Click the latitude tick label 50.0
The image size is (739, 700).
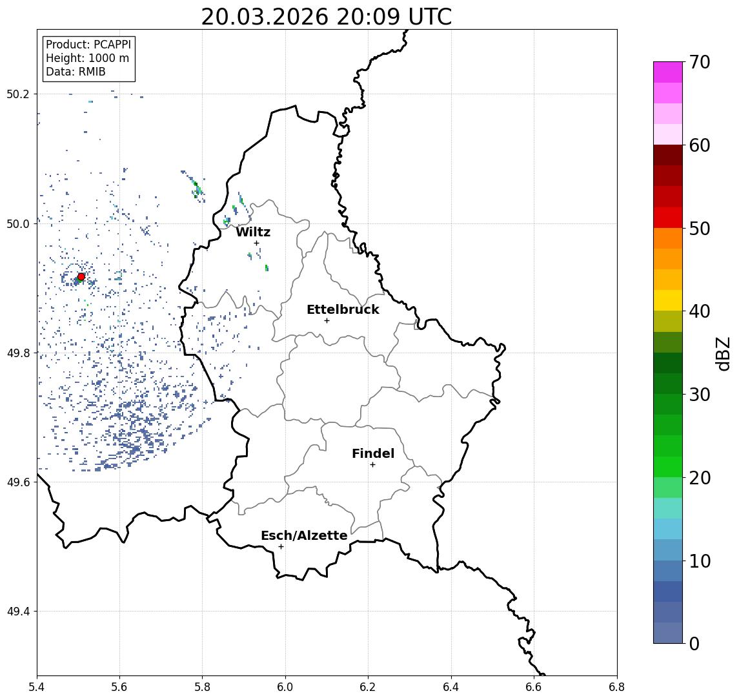pos(18,223)
